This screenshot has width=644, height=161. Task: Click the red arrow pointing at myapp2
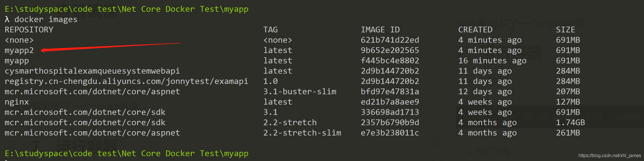click(110, 47)
